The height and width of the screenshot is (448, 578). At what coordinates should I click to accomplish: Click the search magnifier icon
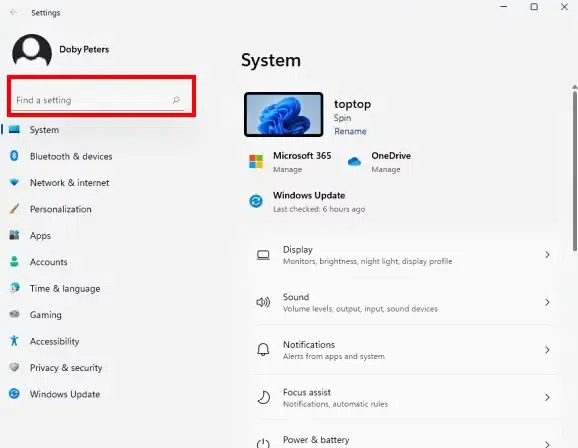coord(176,100)
